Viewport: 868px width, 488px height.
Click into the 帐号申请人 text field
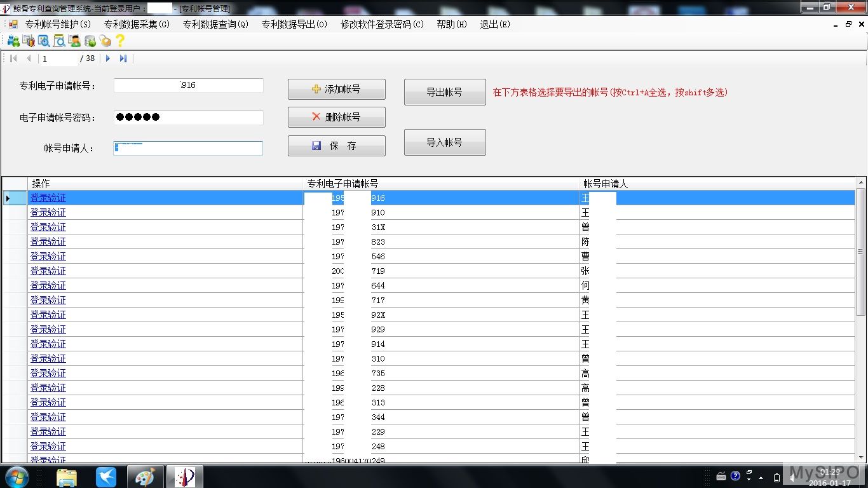coord(188,148)
